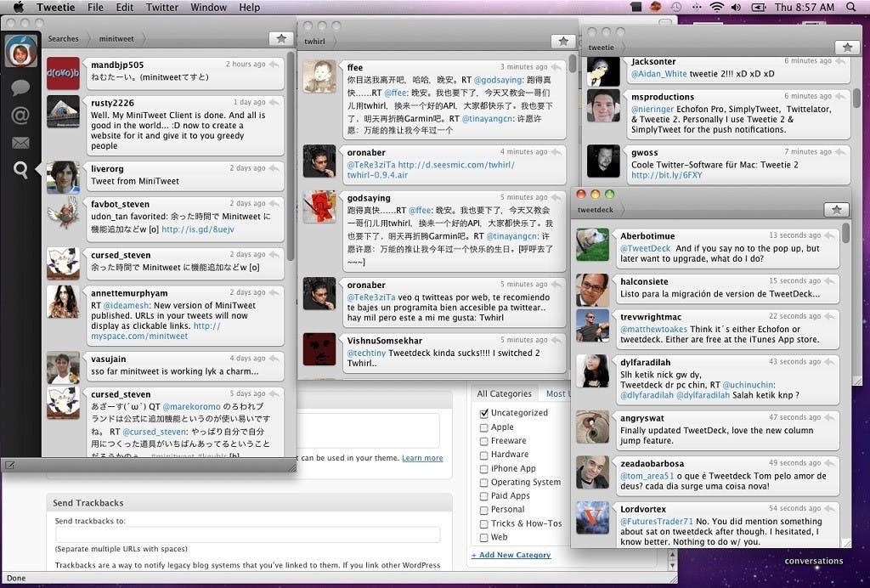Open the bit.ly link in gwoss's tweet
Screen dimensions: 870x588
pyautogui.click(x=654, y=175)
